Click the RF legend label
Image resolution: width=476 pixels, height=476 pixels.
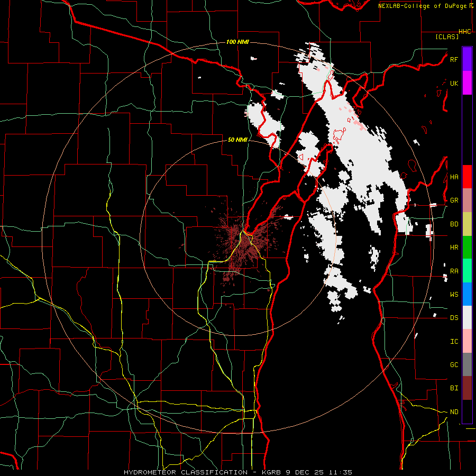coord(454,59)
